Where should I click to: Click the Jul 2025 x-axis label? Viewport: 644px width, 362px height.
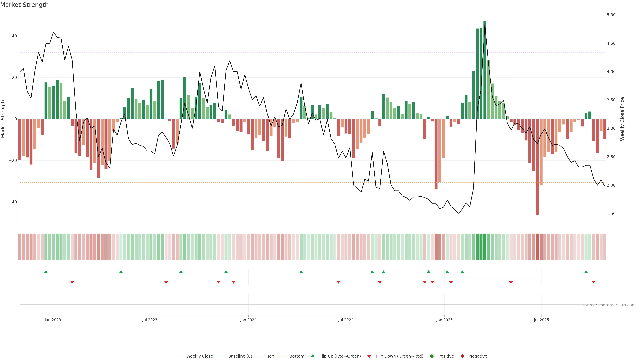(x=541, y=320)
